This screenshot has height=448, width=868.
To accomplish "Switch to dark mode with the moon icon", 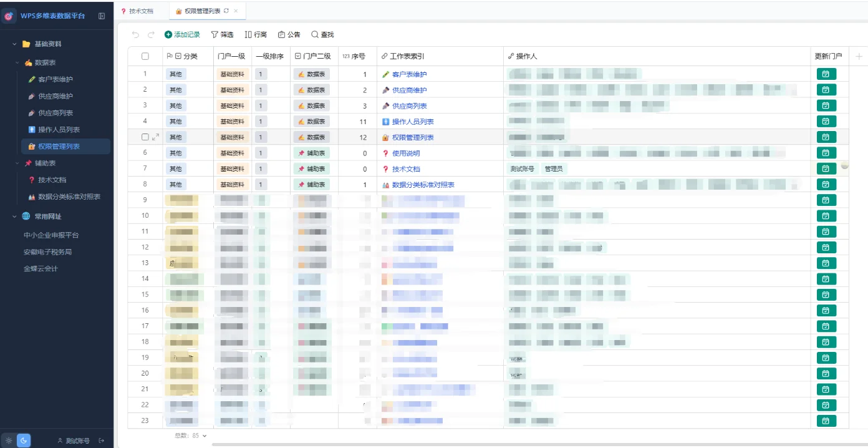I will [24, 441].
